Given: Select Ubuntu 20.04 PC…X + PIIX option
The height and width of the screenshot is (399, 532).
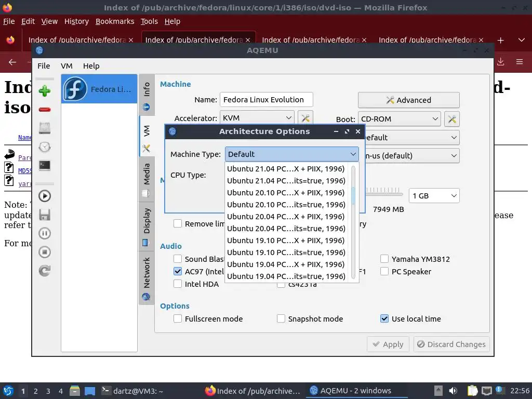Looking at the screenshot, I should [286, 217].
